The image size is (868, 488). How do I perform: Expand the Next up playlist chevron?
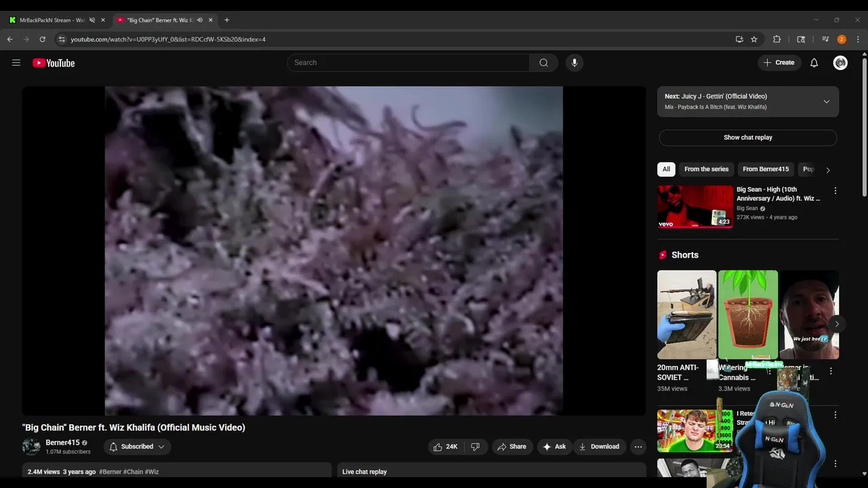point(826,102)
